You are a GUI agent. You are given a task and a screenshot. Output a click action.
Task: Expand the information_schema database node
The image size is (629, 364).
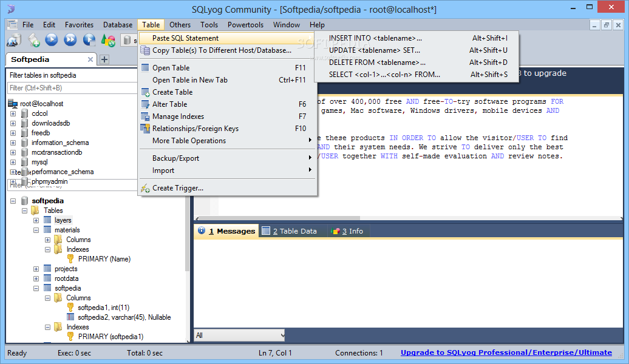coord(13,143)
